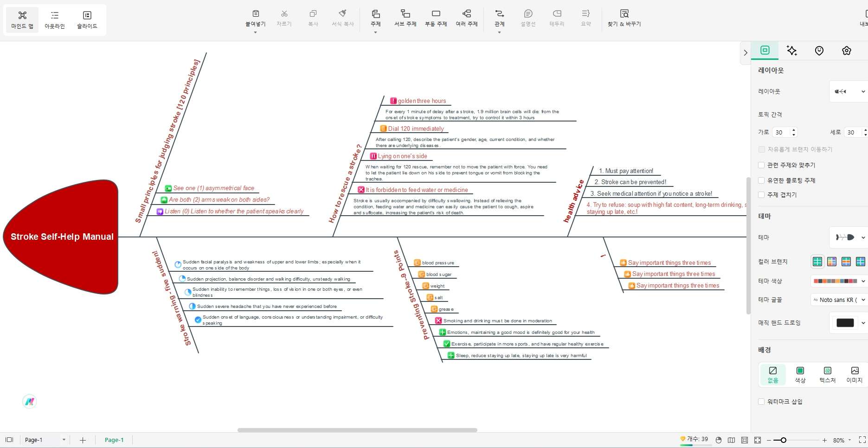Switch to the 아웃라인 view
This screenshot has width=868, height=448.
[x=55, y=20]
